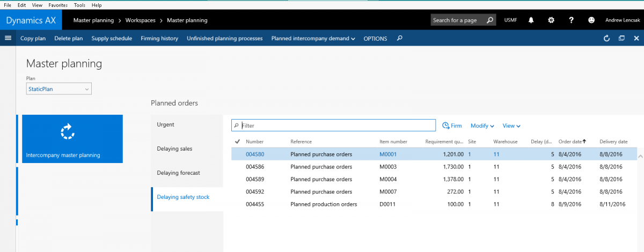Click warehouse 11 link in row 004580
The height and width of the screenshot is (252, 644).
(x=496, y=154)
